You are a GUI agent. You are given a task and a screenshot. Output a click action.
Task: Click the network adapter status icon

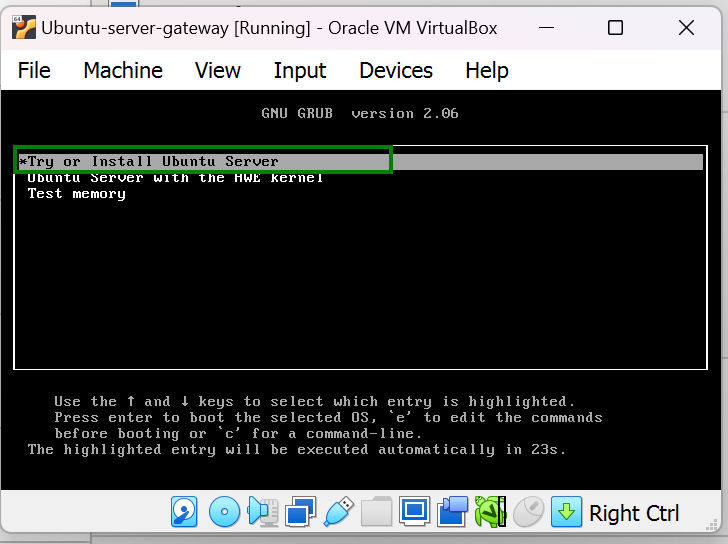point(300,512)
